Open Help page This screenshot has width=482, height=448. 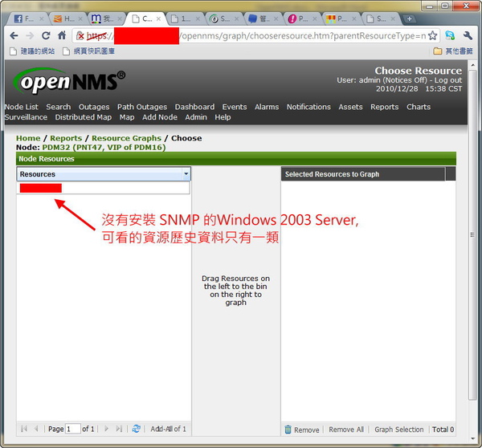click(223, 117)
